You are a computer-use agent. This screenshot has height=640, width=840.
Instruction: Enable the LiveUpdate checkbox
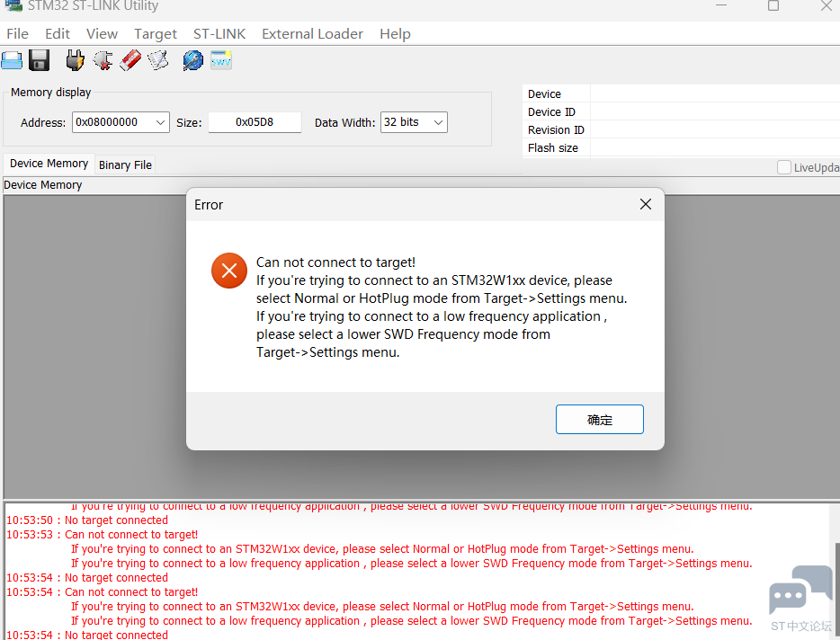[x=783, y=167]
